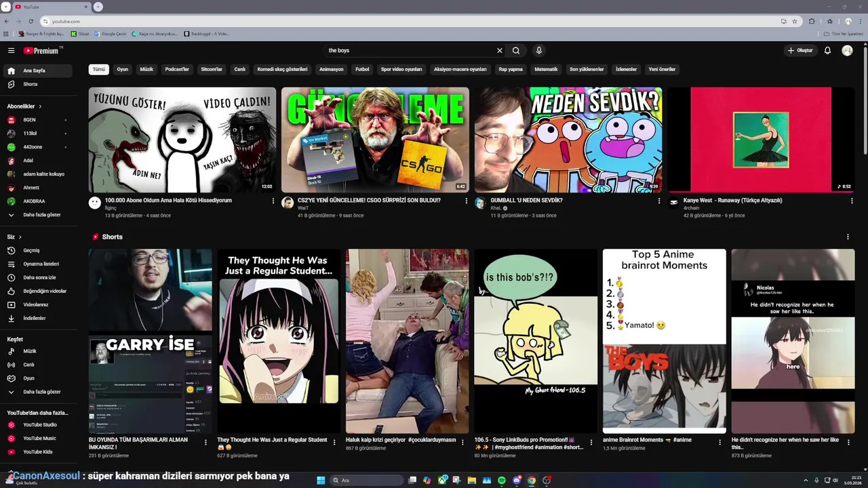Open the BGEN subscription channel
The image size is (868, 488).
39,120
